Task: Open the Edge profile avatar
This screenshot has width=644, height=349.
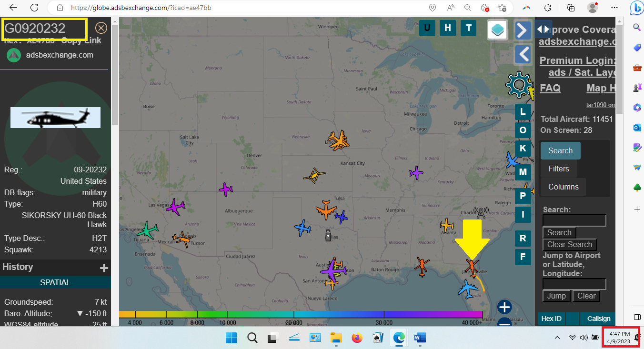Action: tap(593, 8)
